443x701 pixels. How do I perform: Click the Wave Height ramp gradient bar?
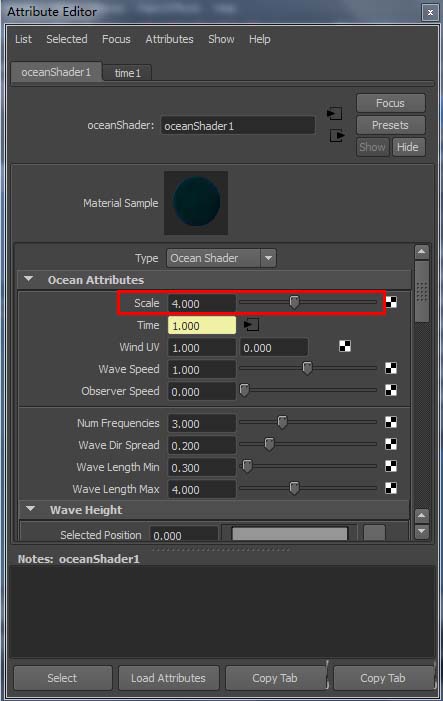coord(290,534)
